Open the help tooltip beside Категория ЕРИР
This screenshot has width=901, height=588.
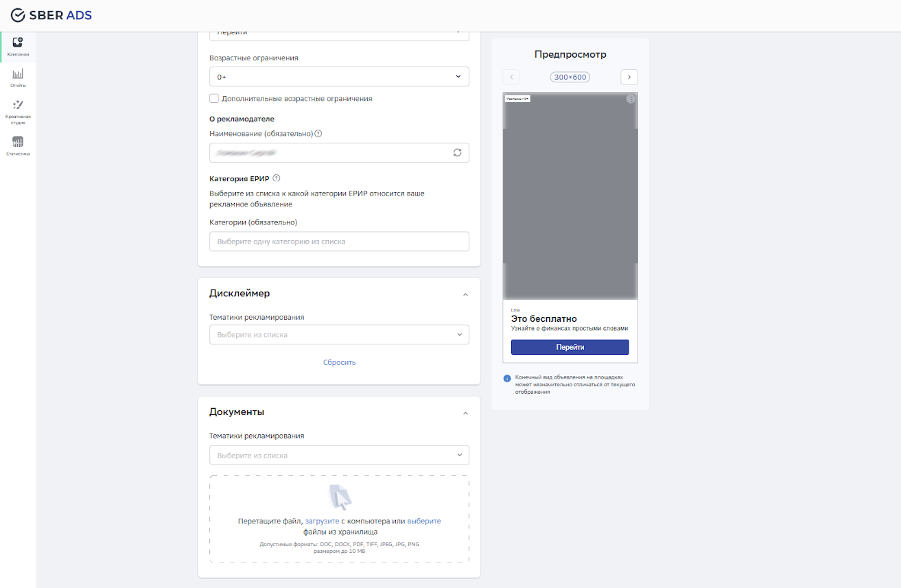[276, 178]
